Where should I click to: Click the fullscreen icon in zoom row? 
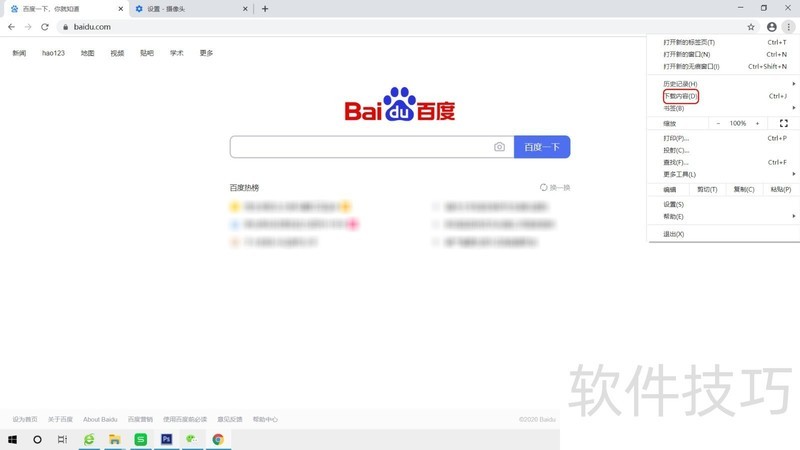[x=784, y=123]
